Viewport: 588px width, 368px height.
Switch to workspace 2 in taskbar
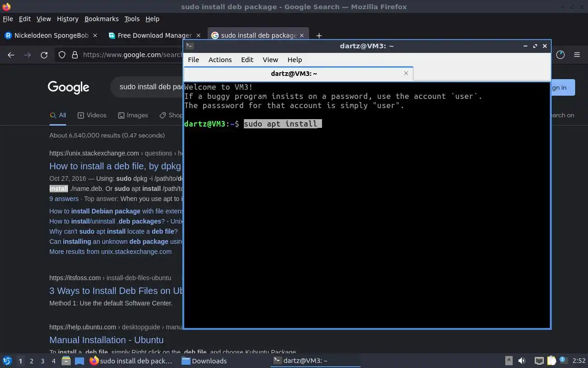tap(31, 361)
